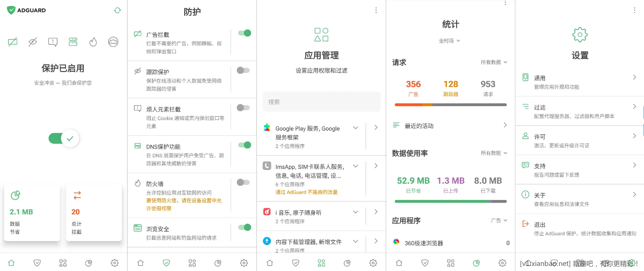Screen dimensions: 644x271
Task: Tap the home tab on 防护 screen
Action: pyautogui.click(x=140, y=263)
